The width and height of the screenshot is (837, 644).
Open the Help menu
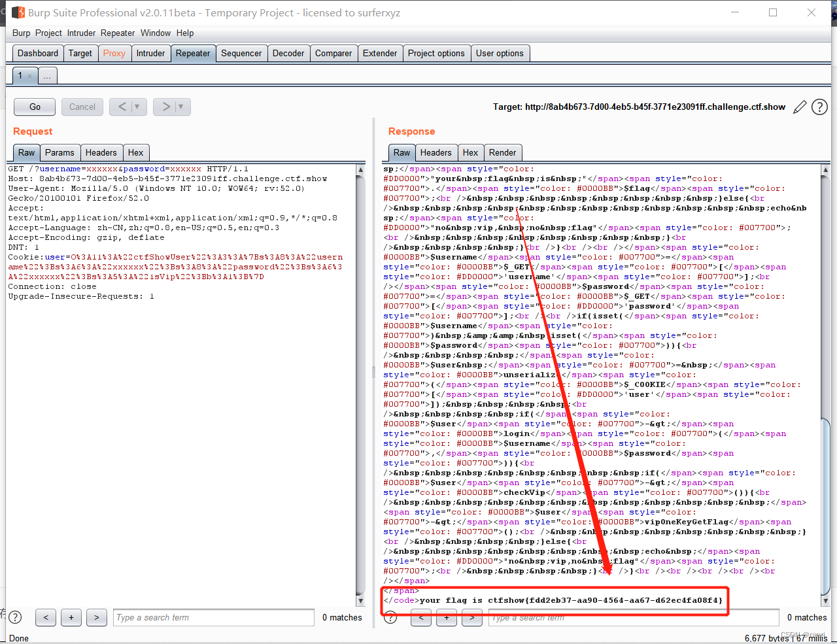pos(185,33)
